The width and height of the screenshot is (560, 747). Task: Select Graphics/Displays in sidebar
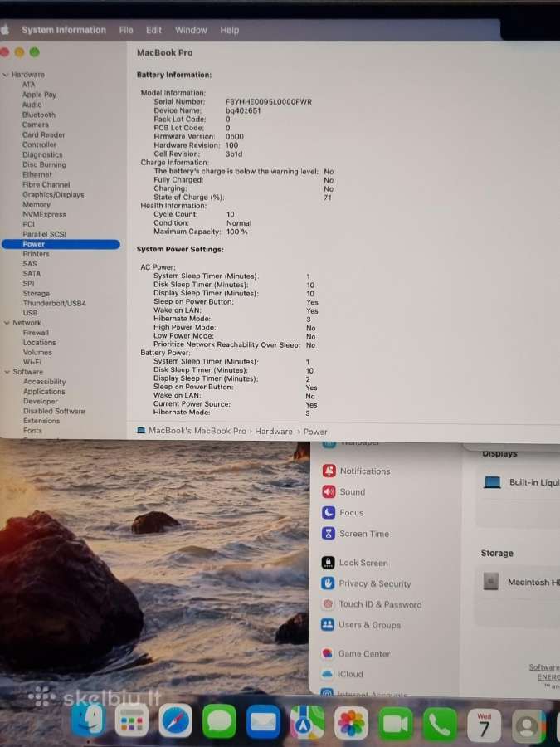tap(53, 194)
